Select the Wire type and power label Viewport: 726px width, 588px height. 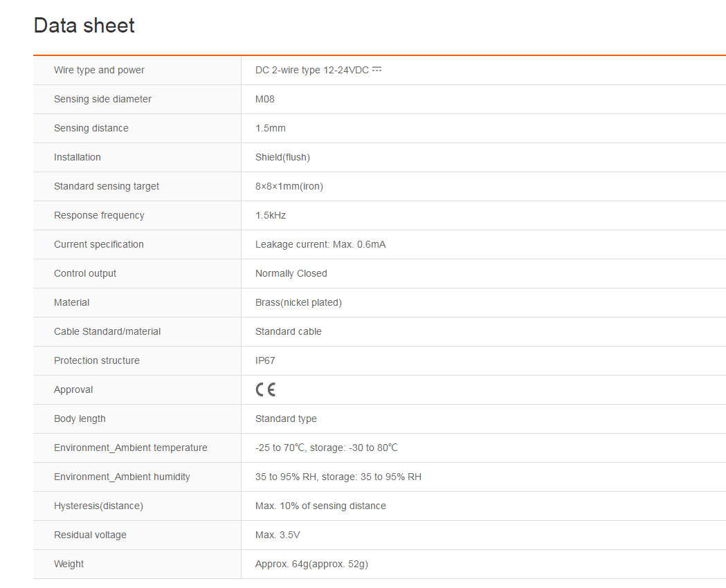[x=99, y=70]
